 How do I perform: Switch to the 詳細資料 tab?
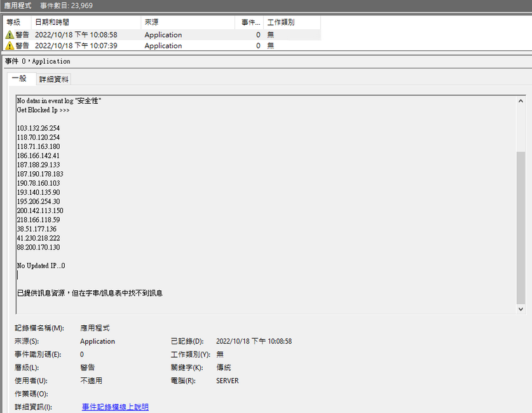click(53, 78)
